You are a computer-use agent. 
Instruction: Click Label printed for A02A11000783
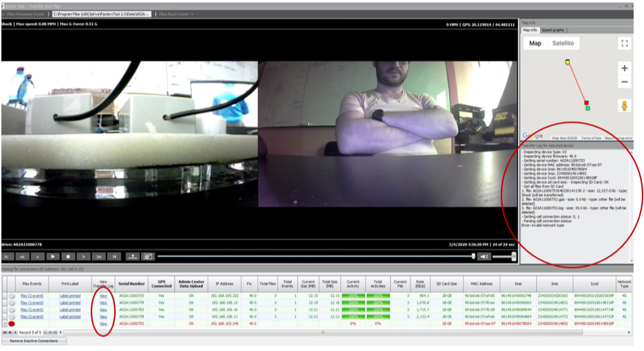point(70,309)
